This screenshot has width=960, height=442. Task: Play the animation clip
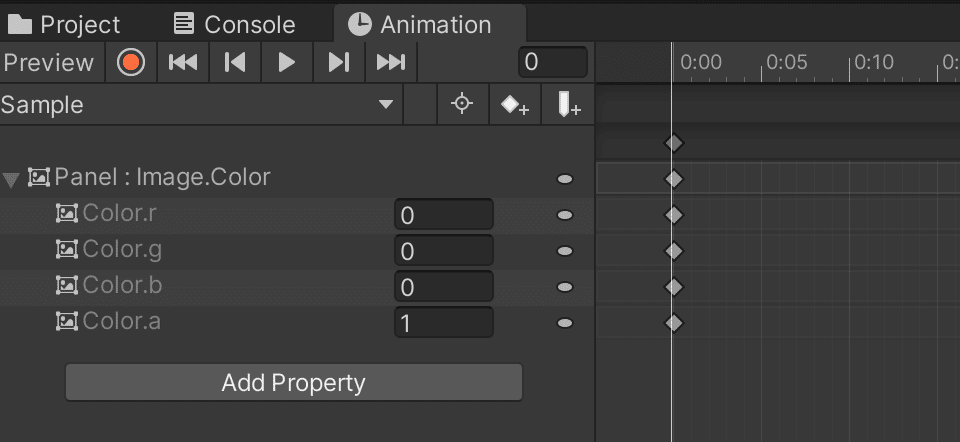(x=287, y=62)
